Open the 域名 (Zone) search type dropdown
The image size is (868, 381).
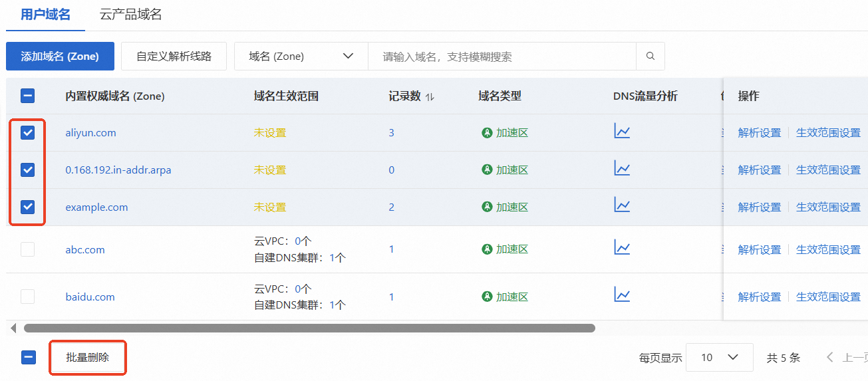click(x=301, y=57)
